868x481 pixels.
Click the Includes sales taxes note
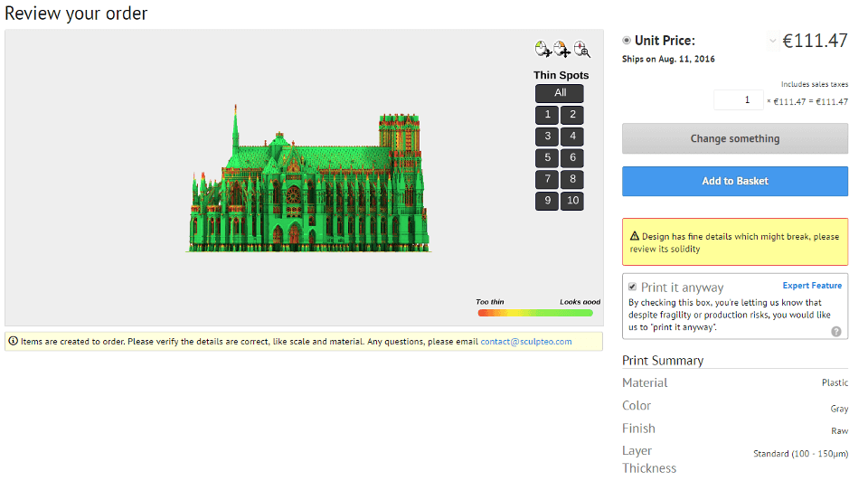[815, 84]
